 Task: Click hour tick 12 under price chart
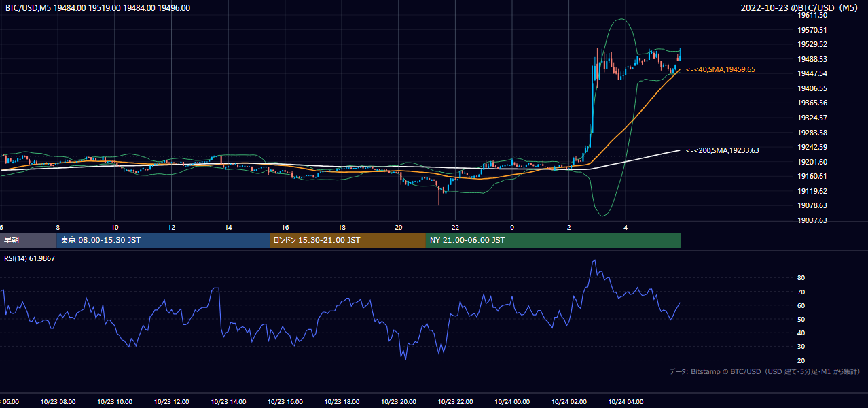(x=171, y=227)
